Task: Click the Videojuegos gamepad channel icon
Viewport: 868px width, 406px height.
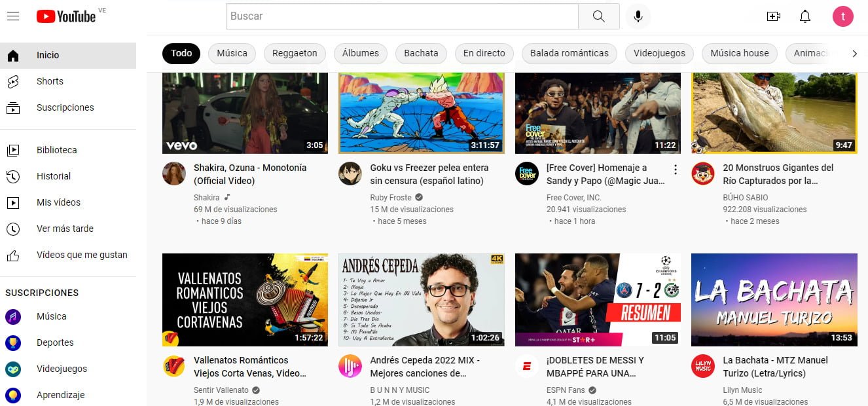Action: click(13, 369)
